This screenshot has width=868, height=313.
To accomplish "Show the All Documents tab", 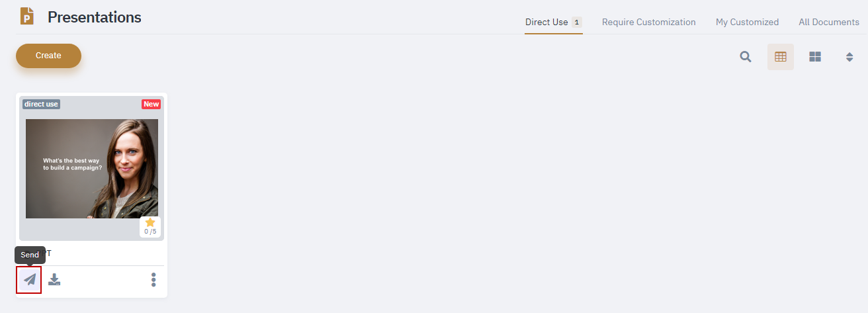I will point(829,22).
